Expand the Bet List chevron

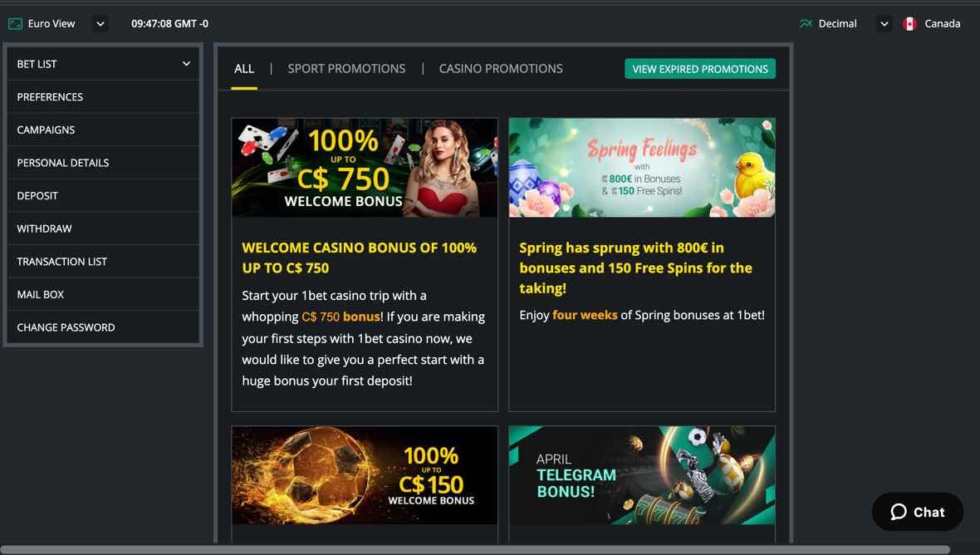click(x=186, y=64)
